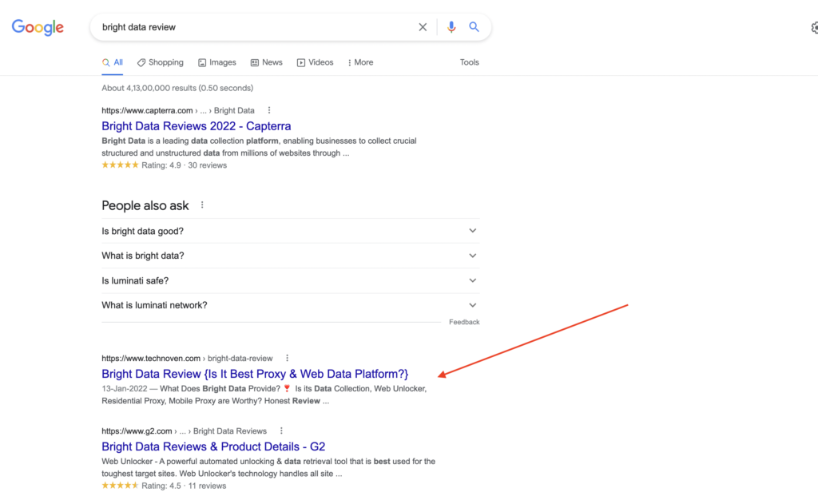Expand "What is luminati network?" question
Image resolution: width=818 pixels, height=504 pixels.
point(472,305)
